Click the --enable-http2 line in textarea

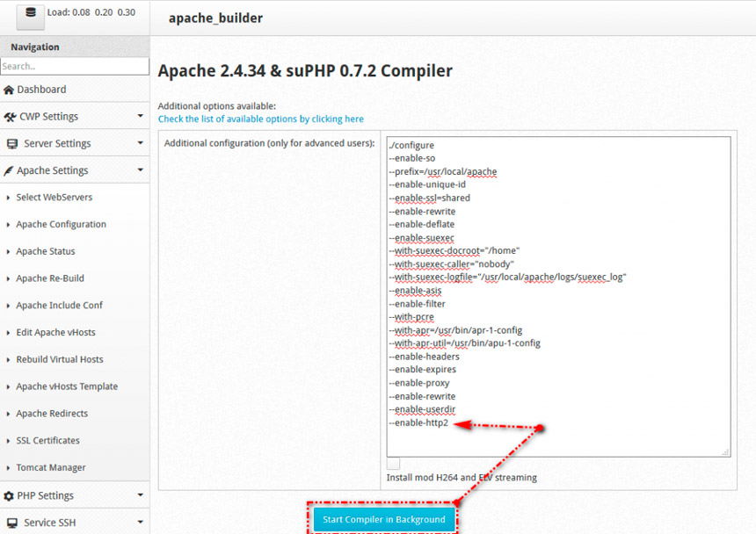click(x=418, y=422)
